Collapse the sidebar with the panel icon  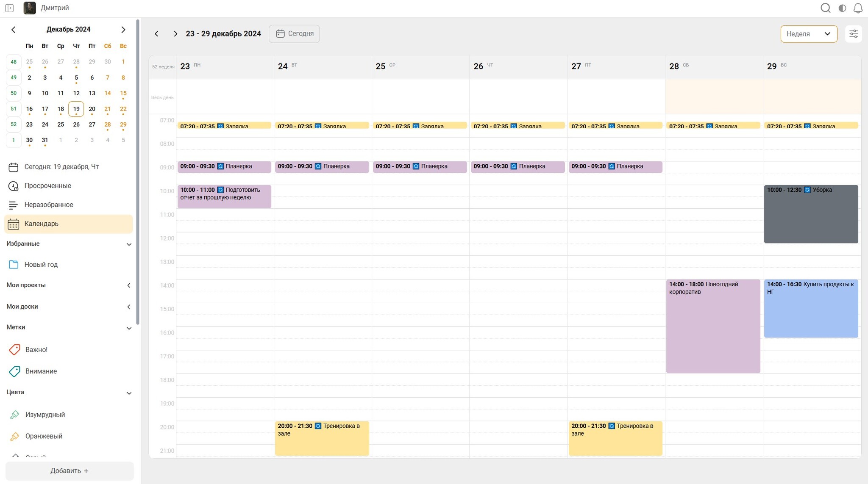coord(9,8)
